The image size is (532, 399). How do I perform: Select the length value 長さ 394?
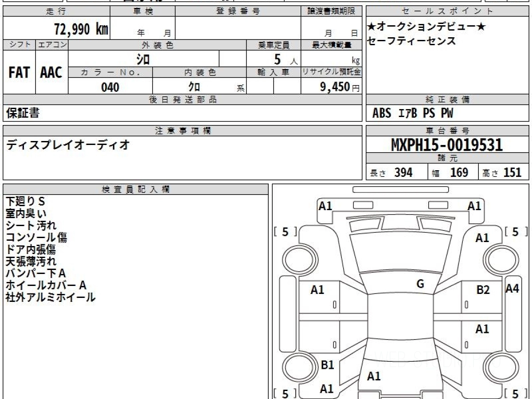coord(391,172)
